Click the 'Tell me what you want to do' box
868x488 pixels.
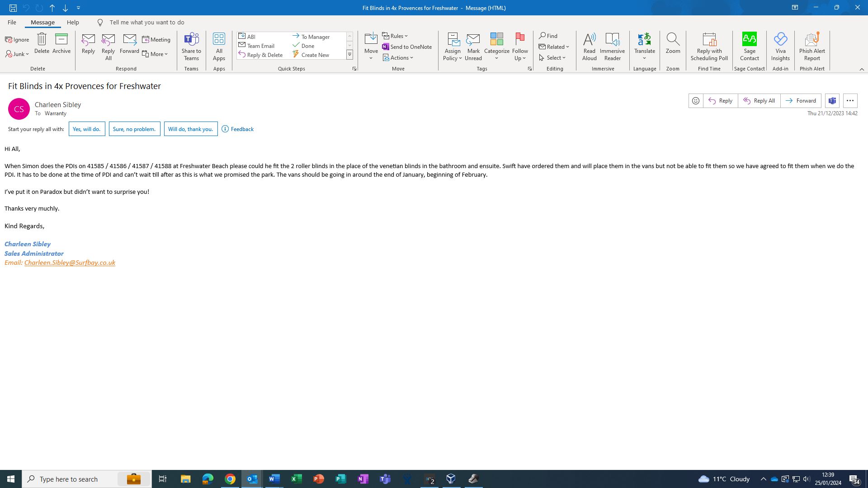146,22
